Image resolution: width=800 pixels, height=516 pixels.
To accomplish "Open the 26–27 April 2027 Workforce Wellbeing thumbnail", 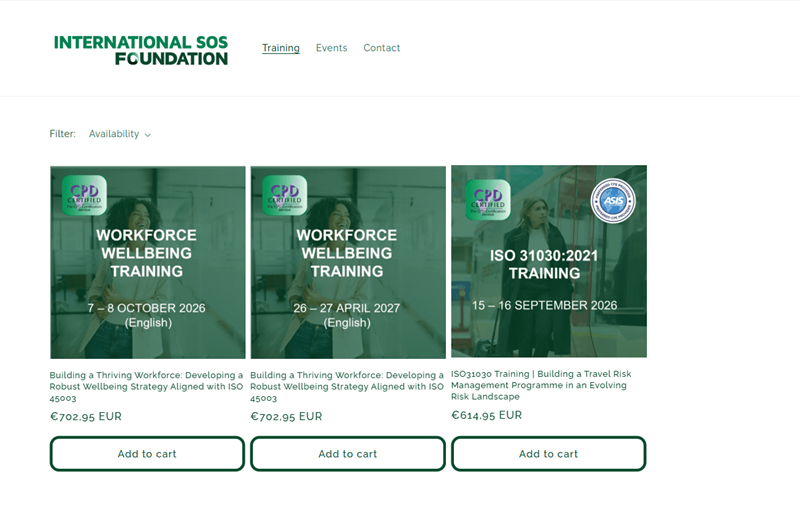I will (x=348, y=262).
